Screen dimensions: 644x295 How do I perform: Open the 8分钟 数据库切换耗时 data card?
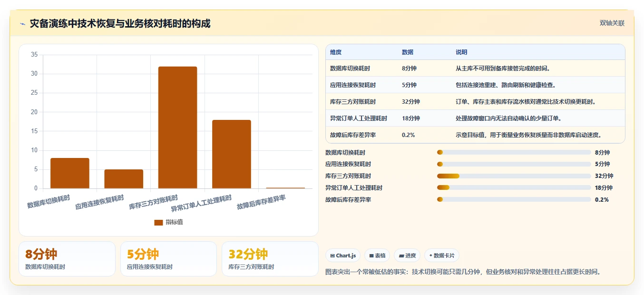[x=67, y=259]
